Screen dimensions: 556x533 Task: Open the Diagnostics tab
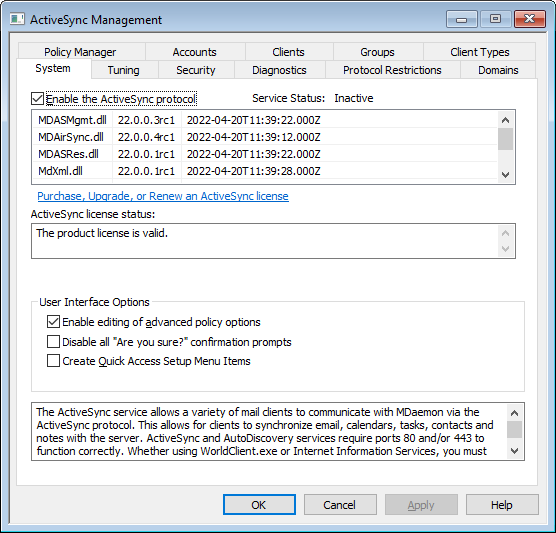(279, 70)
